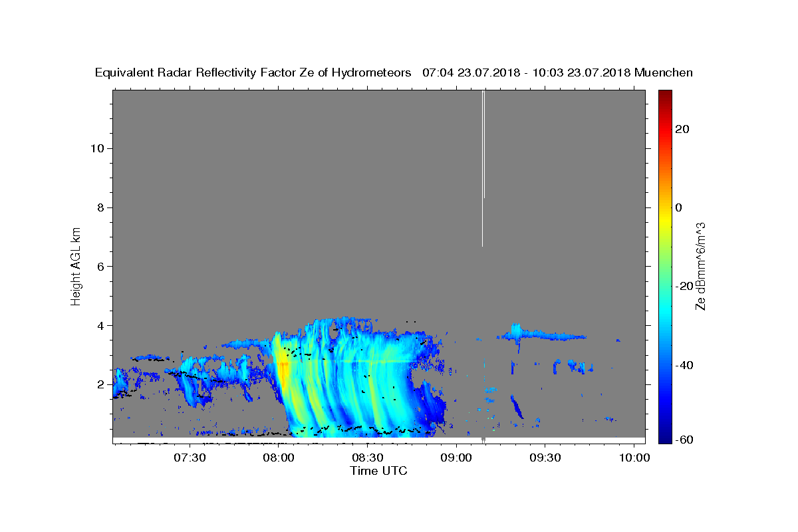Image resolution: width=798 pixels, height=532 pixels.
Task: Click the 10:00 time tick label
Action: click(634, 458)
